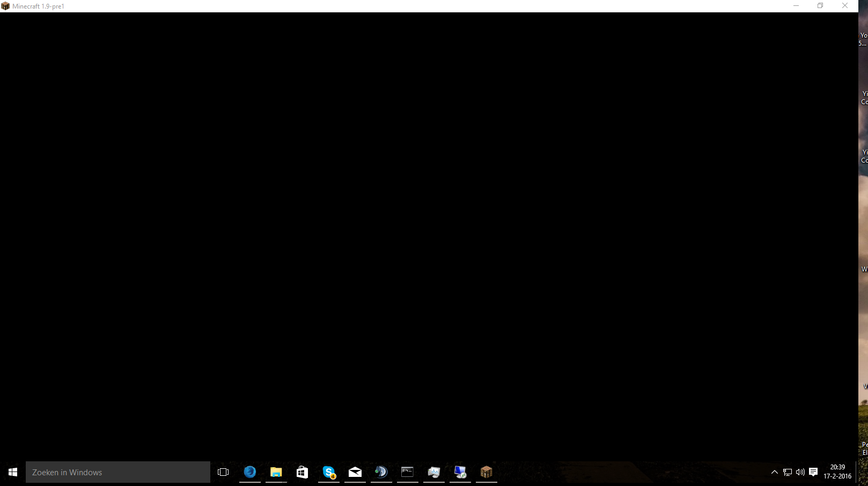The image size is (868, 486).
Task: Launch the Firefox browser from the taskbar
Action: click(x=250, y=472)
